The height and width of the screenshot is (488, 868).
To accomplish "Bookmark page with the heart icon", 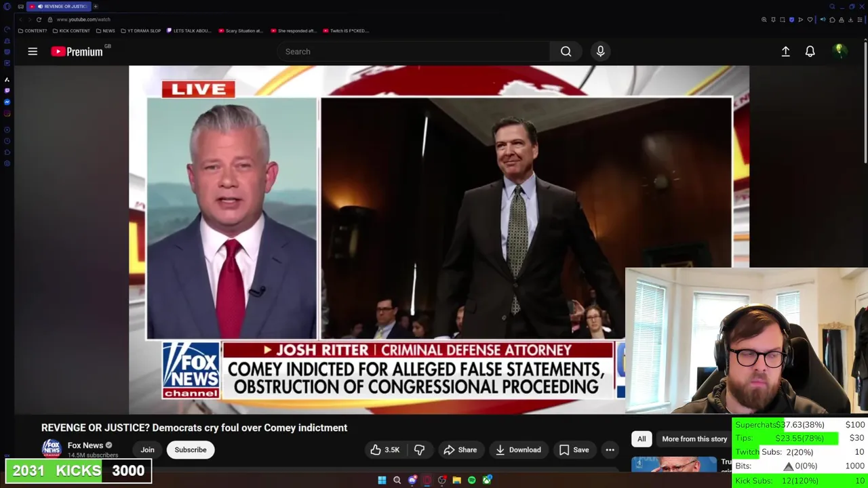I will (810, 20).
